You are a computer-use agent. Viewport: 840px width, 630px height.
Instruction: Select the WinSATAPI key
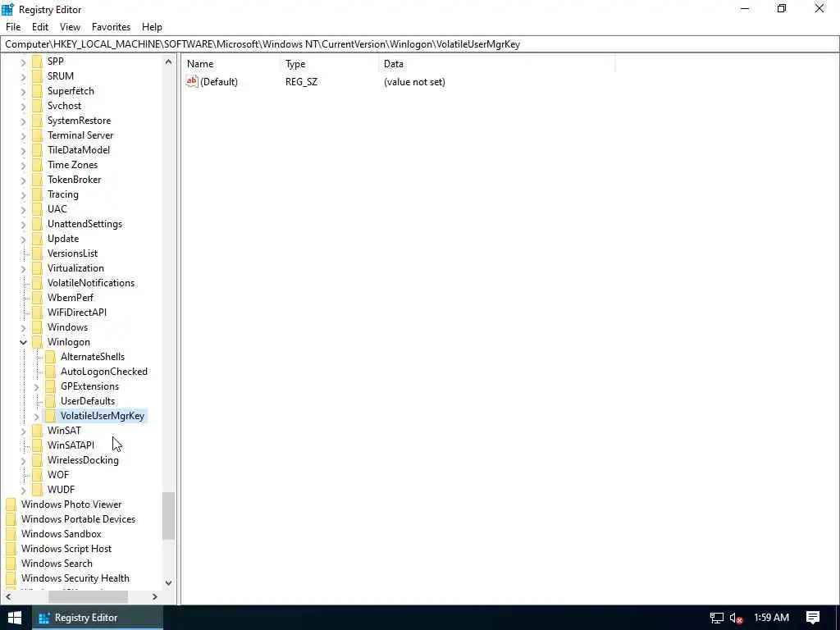[71, 445]
